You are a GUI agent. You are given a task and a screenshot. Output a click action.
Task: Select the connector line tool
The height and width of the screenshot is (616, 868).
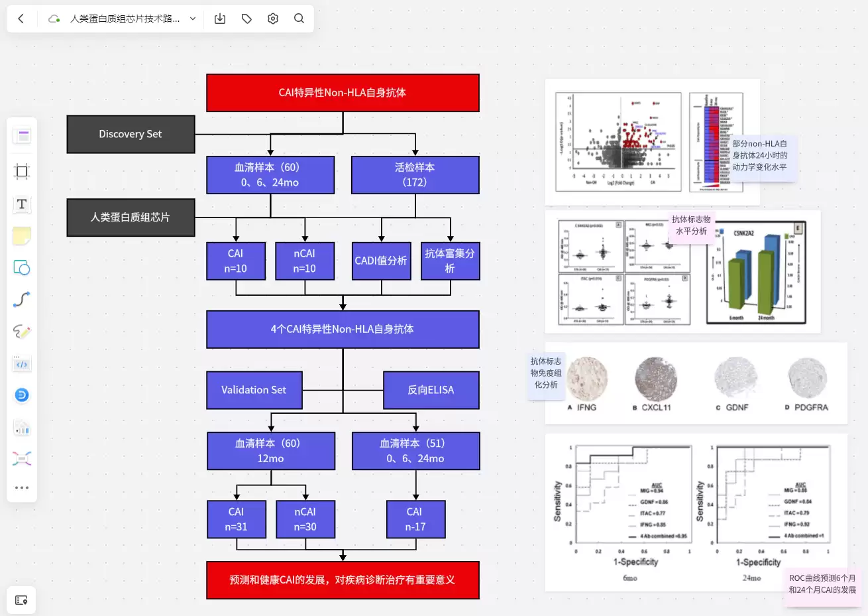(x=22, y=300)
